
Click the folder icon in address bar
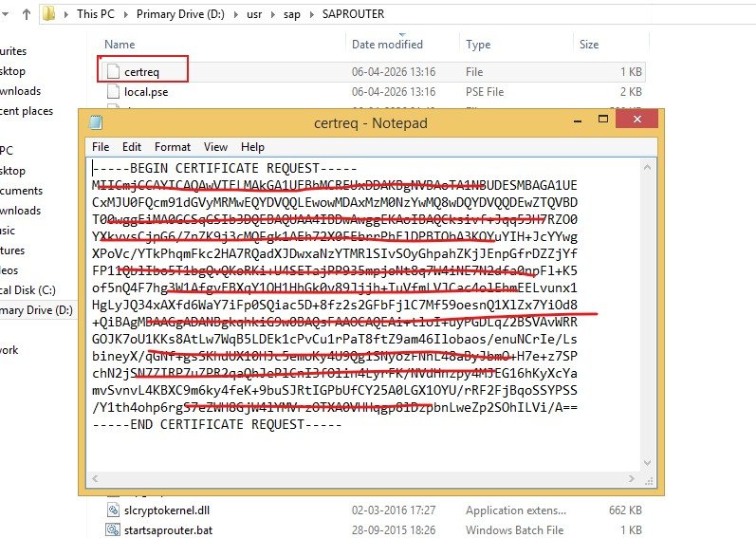[x=48, y=14]
